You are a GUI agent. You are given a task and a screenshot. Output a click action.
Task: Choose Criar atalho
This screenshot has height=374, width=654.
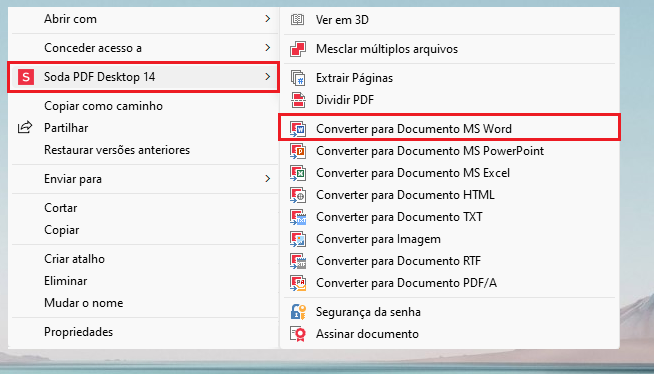point(144,259)
